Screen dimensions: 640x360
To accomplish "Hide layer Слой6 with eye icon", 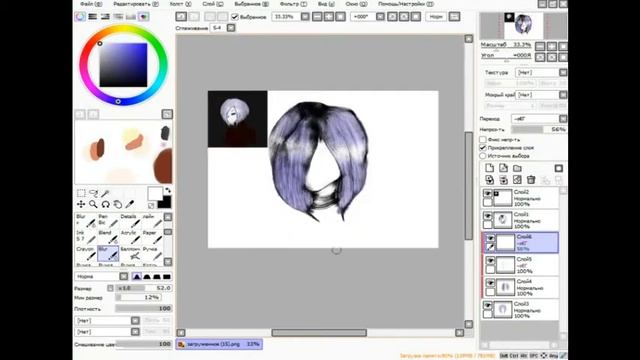I will (x=490, y=238).
